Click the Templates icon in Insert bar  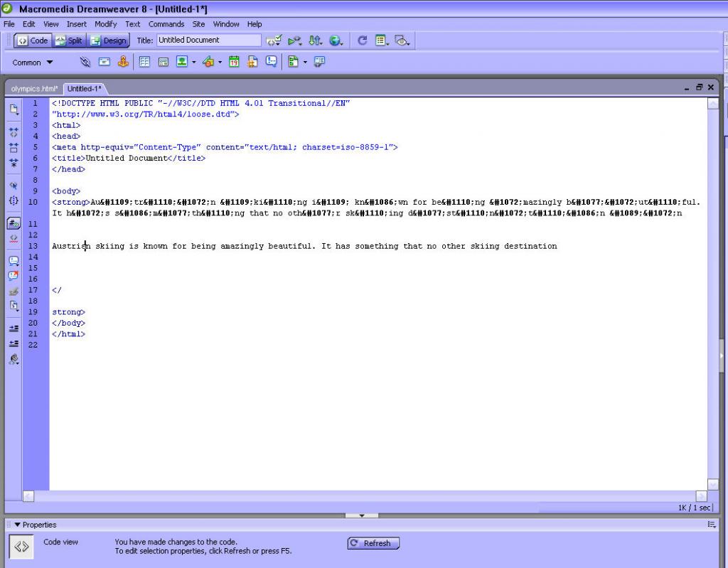point(293,62)
